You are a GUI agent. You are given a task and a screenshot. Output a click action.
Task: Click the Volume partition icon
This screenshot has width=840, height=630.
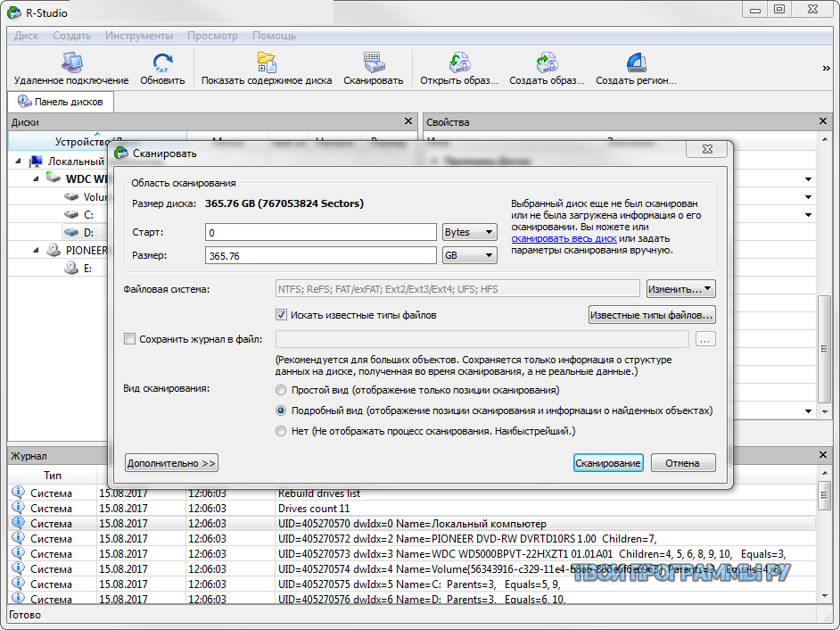point(71,197)
